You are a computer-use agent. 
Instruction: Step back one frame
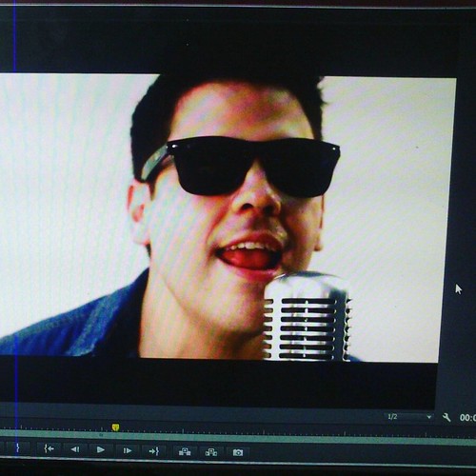[75, 449]
